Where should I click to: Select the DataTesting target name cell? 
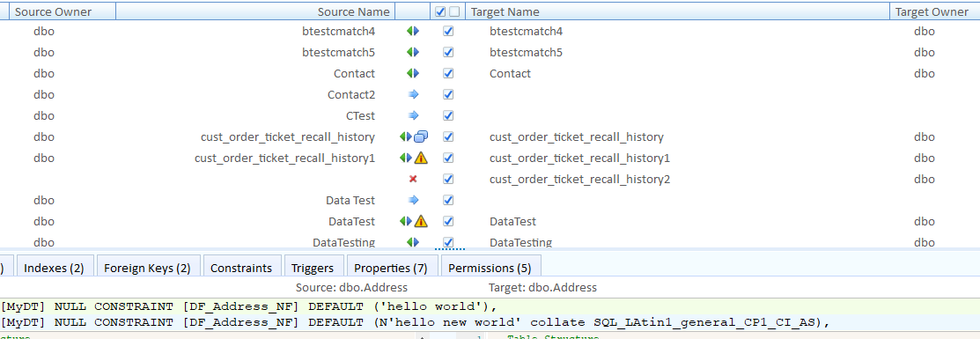point(520,242)
